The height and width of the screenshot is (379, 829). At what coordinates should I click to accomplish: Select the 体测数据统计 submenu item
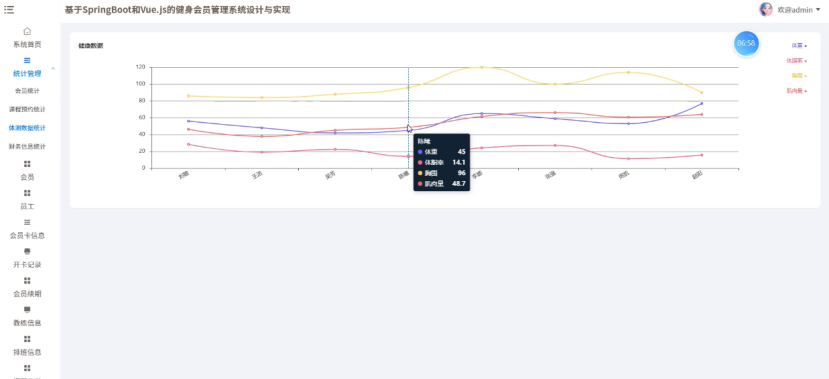point(27,128)
